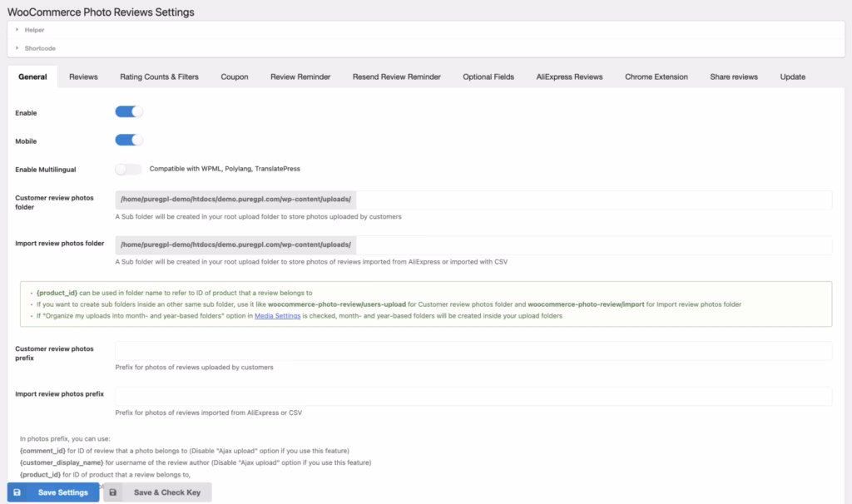Click the Enable Multilingual label

tap(46, 170)
